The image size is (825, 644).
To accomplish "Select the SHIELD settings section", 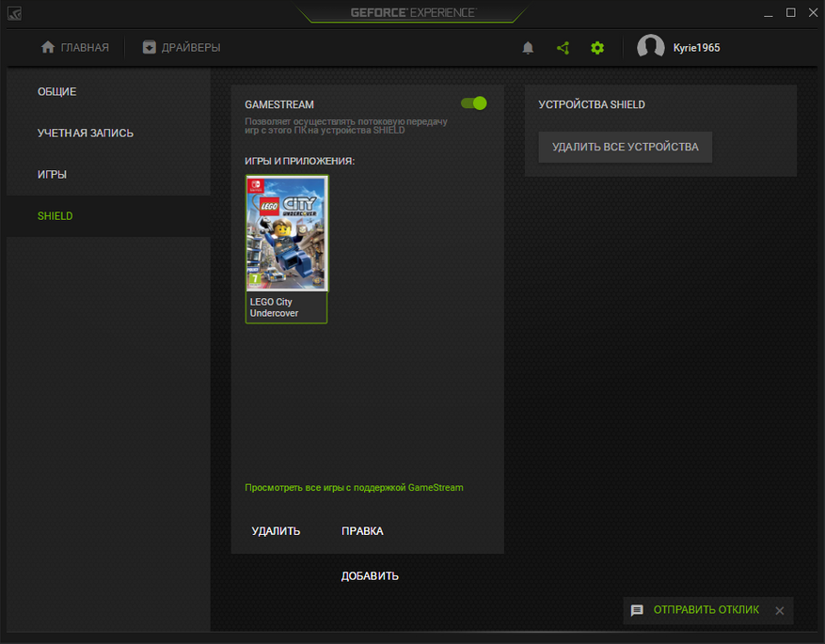I will click(108, 216).
